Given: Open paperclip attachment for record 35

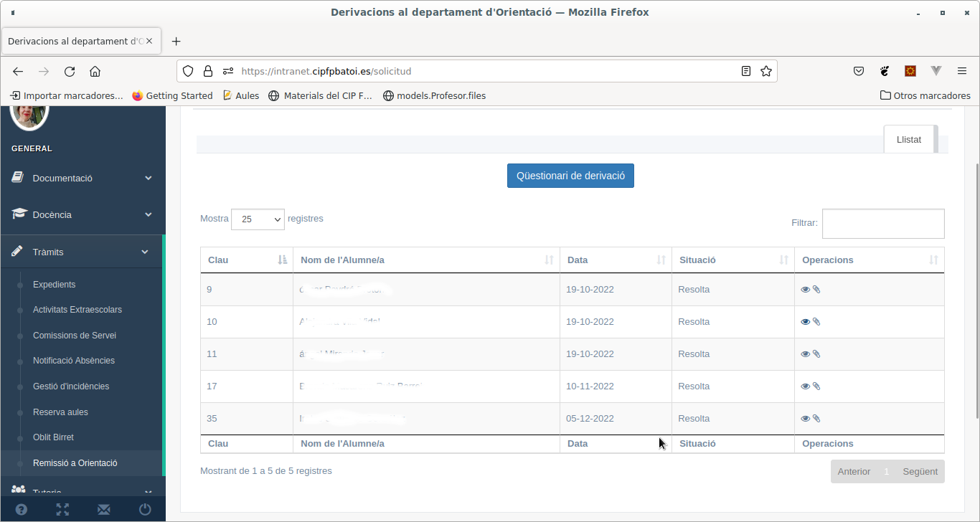Looking at the screenshot, I should tap(816, 419).
